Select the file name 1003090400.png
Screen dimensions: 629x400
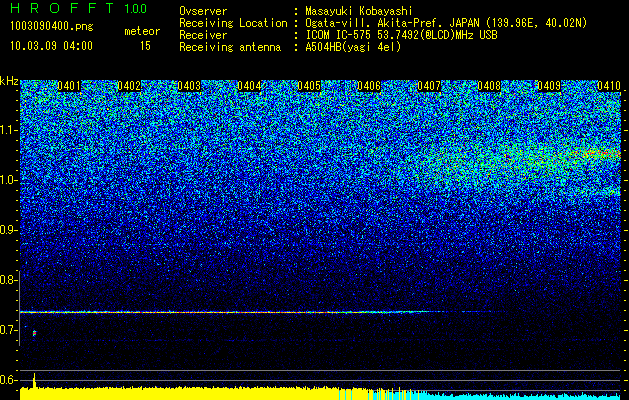(52, 26)
